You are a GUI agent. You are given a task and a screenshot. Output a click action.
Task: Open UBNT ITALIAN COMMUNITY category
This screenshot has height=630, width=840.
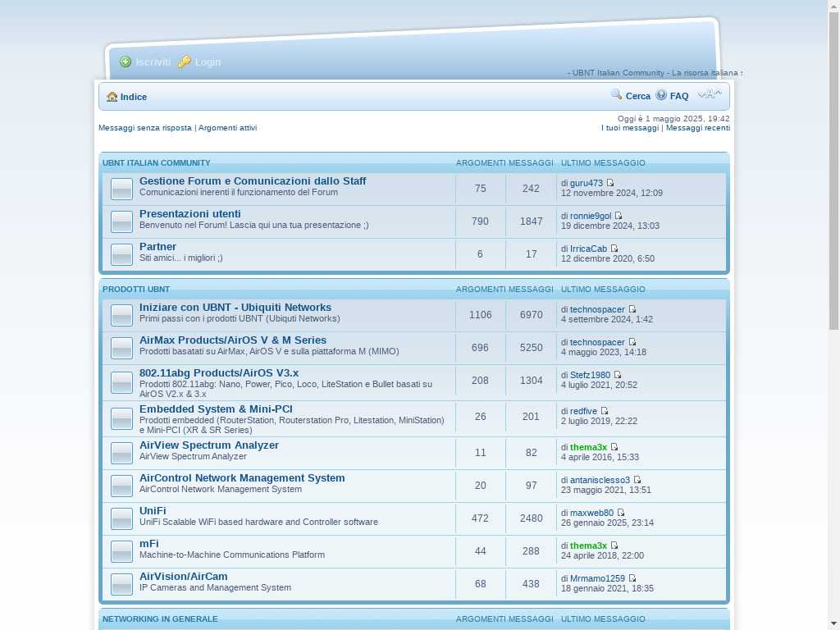pyautogui.click(x=157, y=163)
